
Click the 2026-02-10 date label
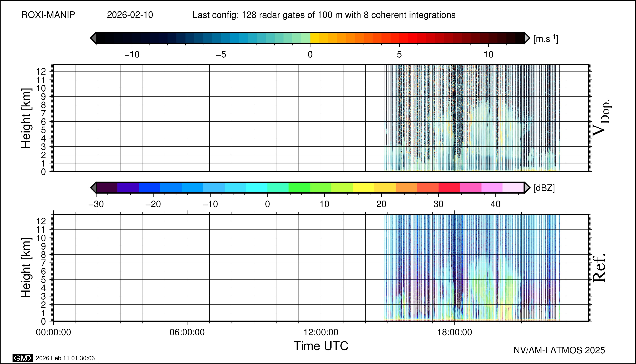[x=130, y=15]
